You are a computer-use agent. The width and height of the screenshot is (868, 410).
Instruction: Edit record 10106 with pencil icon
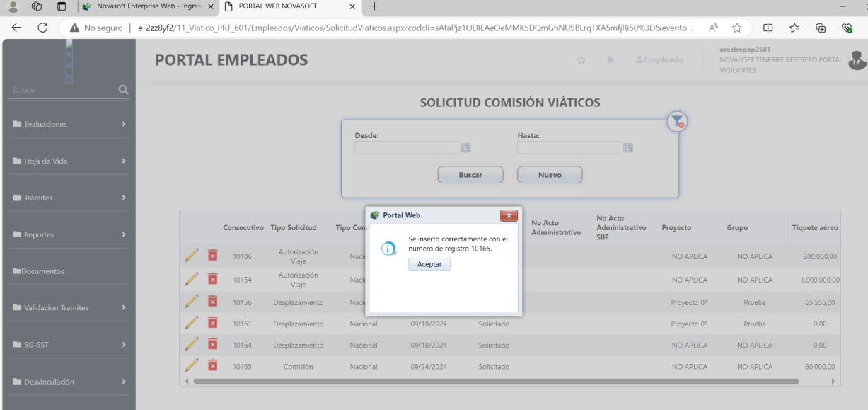click(192, 255)
